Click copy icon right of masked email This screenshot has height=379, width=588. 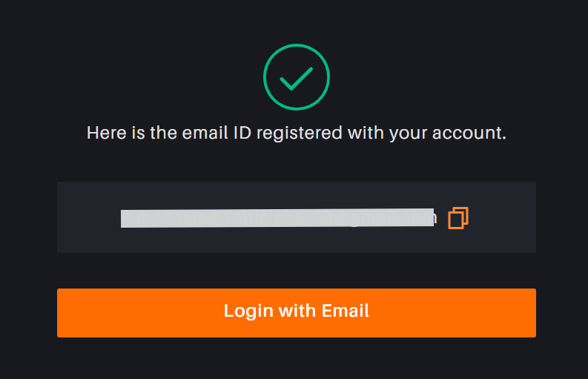click(458, 217)
